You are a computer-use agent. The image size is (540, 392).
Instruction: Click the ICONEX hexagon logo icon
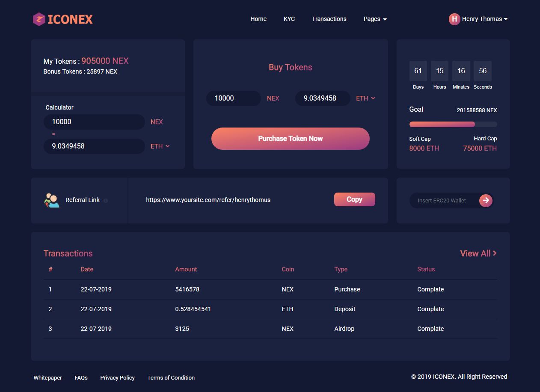[x=39, y=19]
